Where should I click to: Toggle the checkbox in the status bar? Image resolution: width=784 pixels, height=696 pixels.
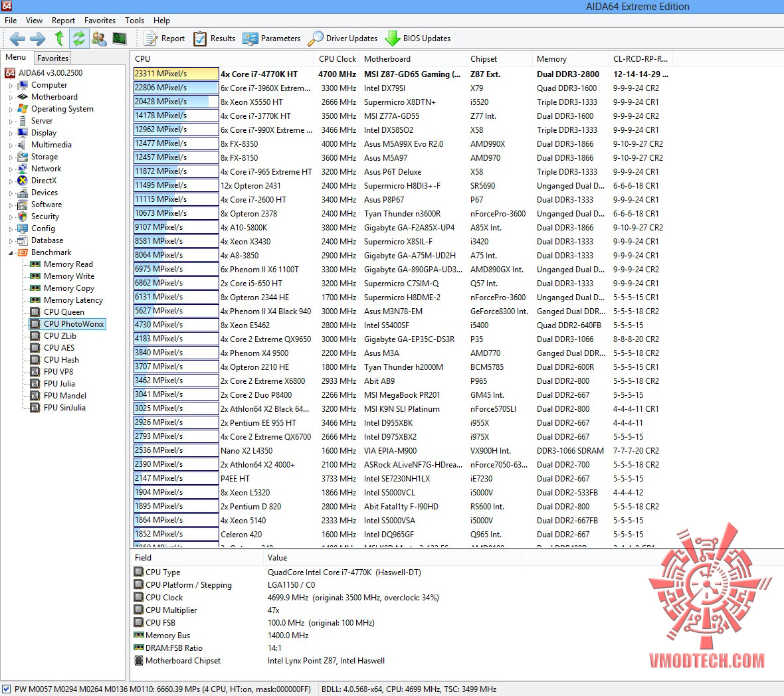[7, 689]
